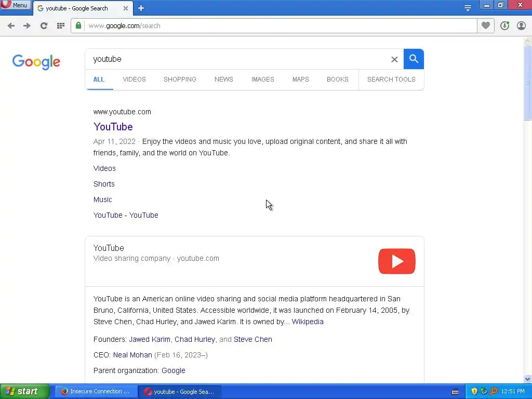Screen dimensions: 532x399
Task: Open the tab menu icon in title bar
Action: pyautogui.click(x=468, y=8)
